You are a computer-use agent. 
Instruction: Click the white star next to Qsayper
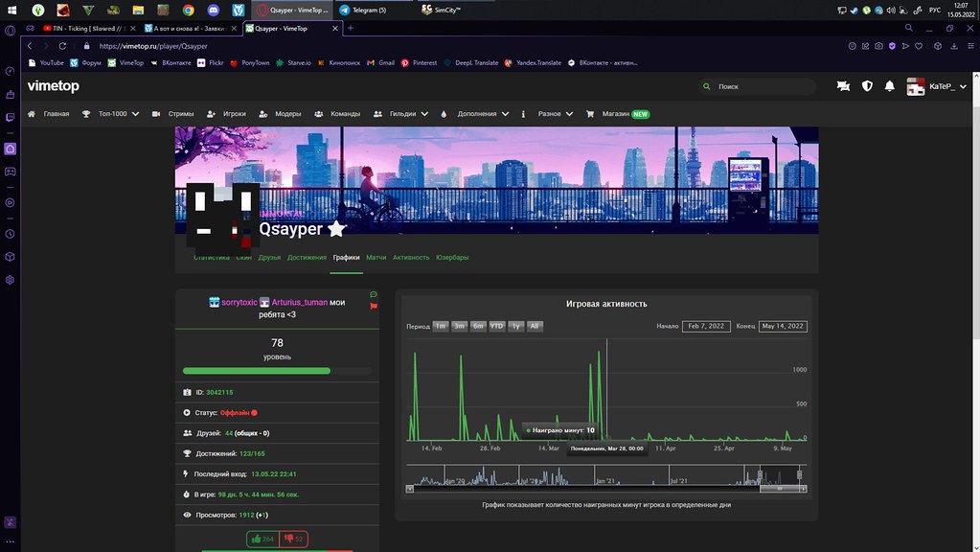[336, 229]
